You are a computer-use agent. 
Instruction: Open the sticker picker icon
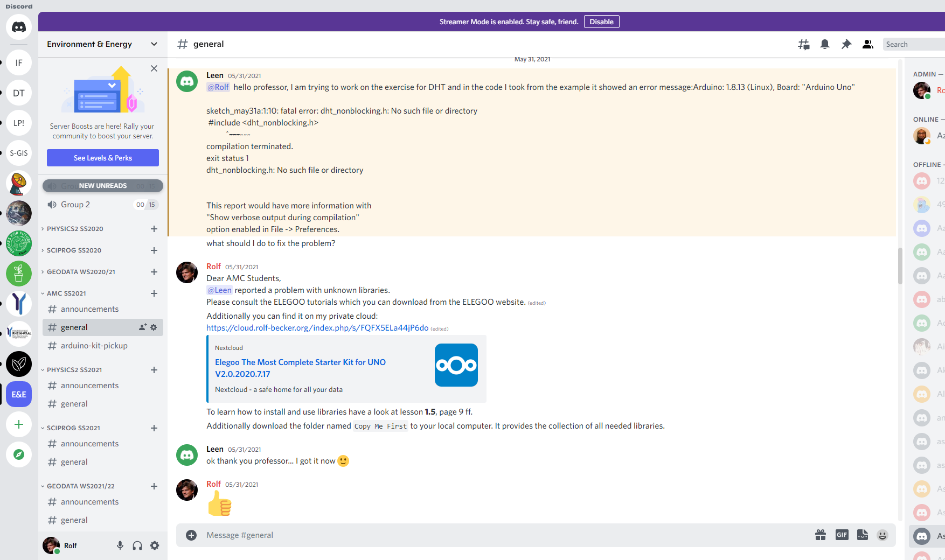(862, 535)
